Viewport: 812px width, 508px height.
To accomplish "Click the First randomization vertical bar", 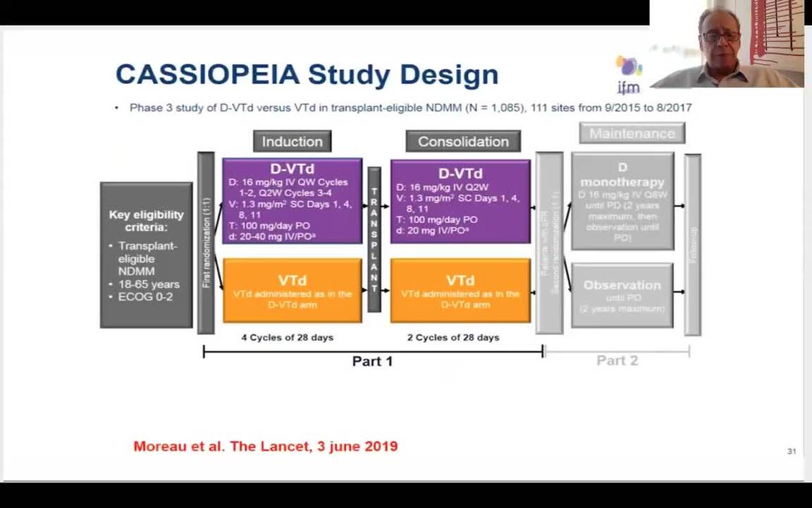I will click(x=206, y=243).
